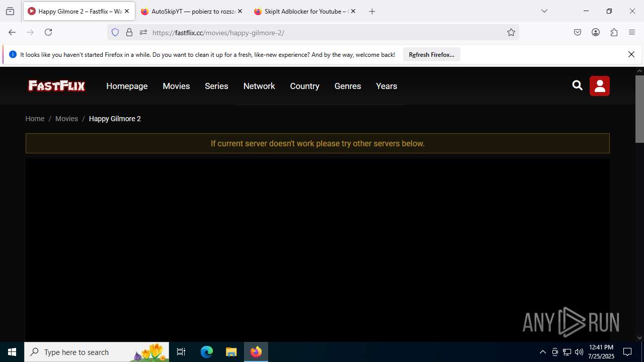The width and height of the screenshot is (644, 362).
Task: Open the volume speaker tray icon
Action: [x=579, y=352]
